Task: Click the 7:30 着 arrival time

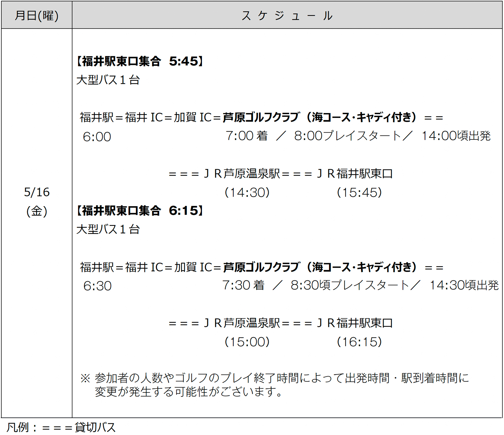Action: point(243,285)
